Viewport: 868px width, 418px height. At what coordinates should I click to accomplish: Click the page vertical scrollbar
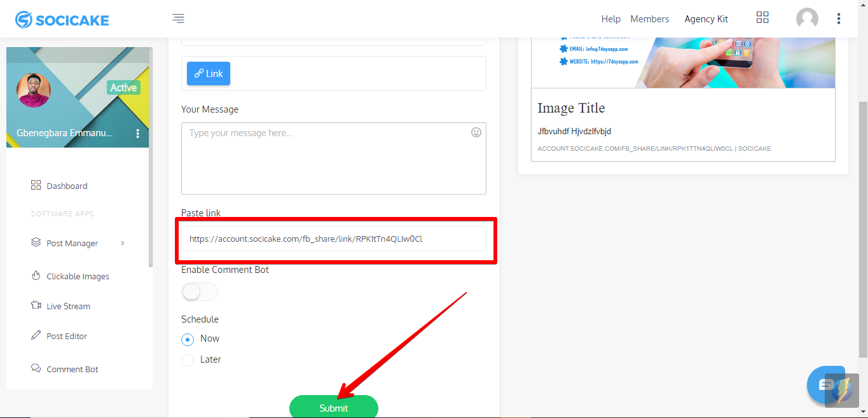coord(863,229)
